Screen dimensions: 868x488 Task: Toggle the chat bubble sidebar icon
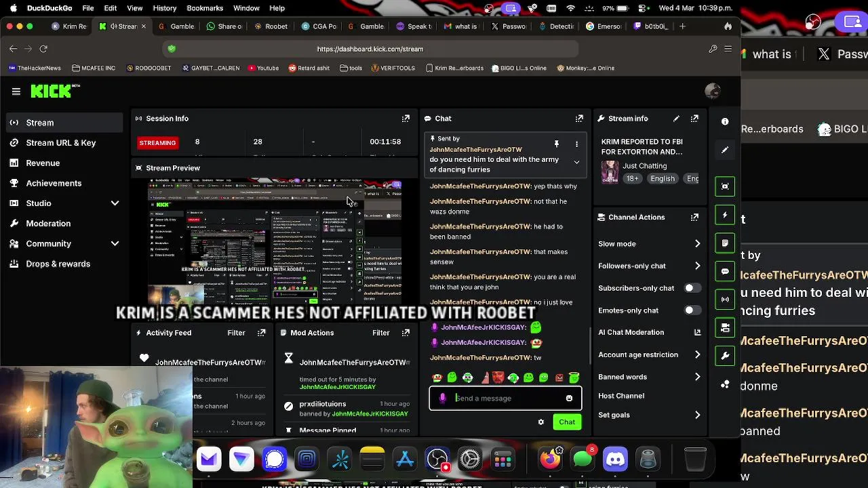(725, 271)
